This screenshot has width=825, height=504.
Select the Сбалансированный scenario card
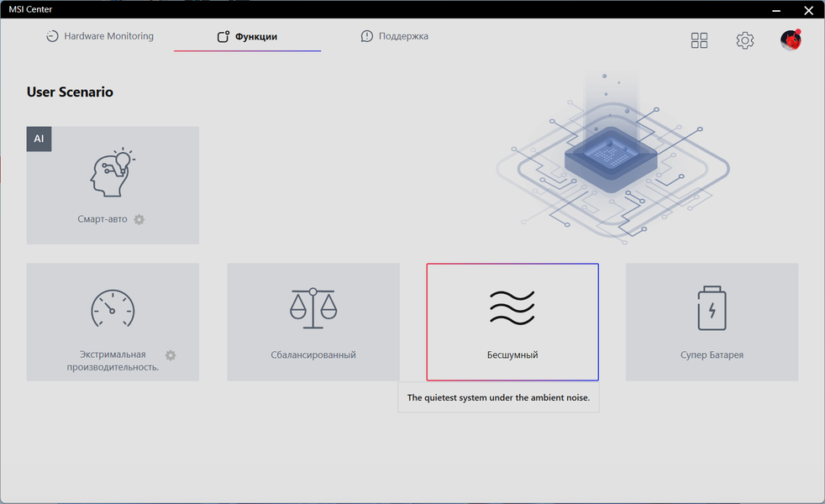[x=313, y=322]
